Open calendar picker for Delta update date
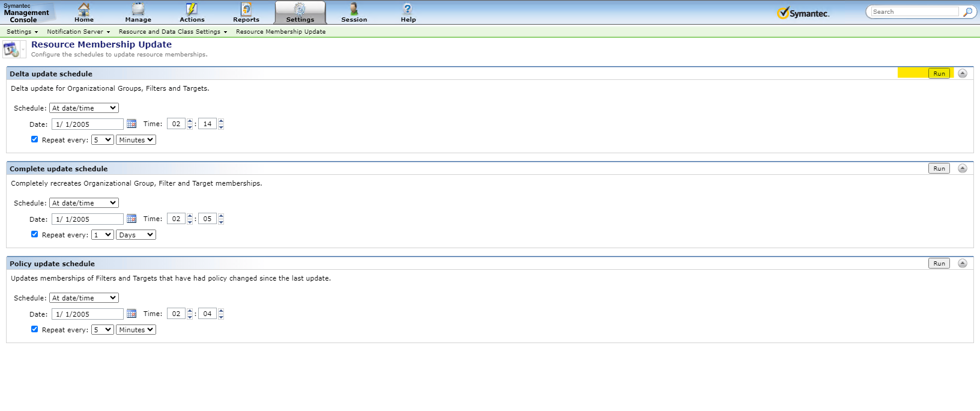The height and width of the screenshot is (411, 980). tap(132, 124)
